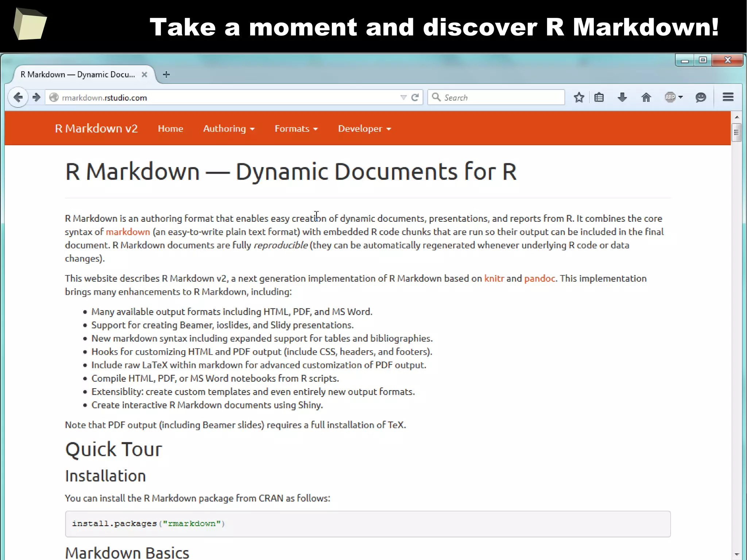Click into the Search field

(496, 97)
